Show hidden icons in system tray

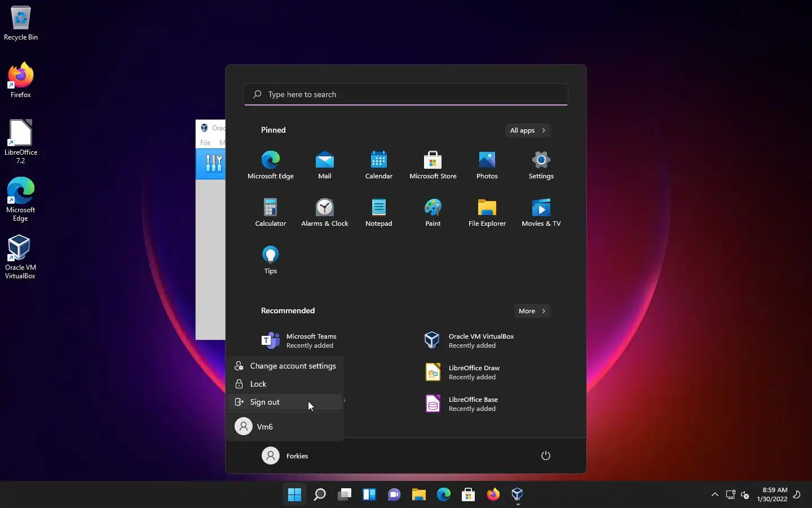715,494
